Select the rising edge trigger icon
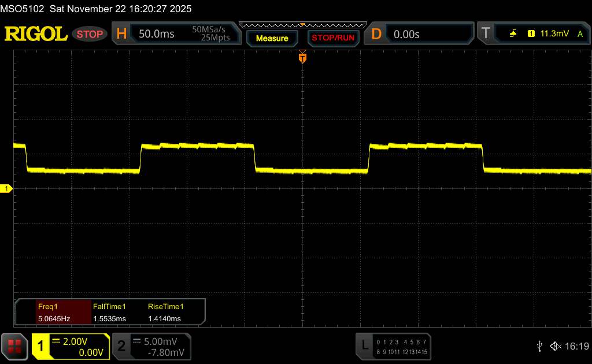Viewport: 592px width, 364px height. coord(513,34)
